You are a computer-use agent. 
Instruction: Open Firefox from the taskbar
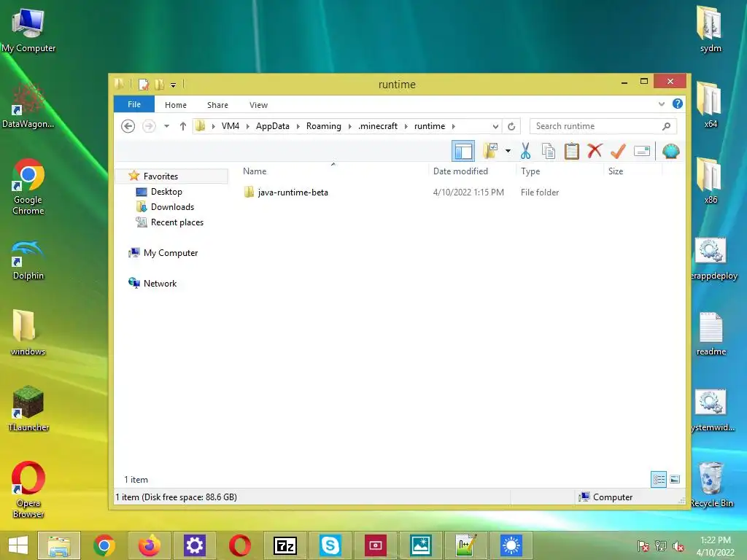click(149, 545)
